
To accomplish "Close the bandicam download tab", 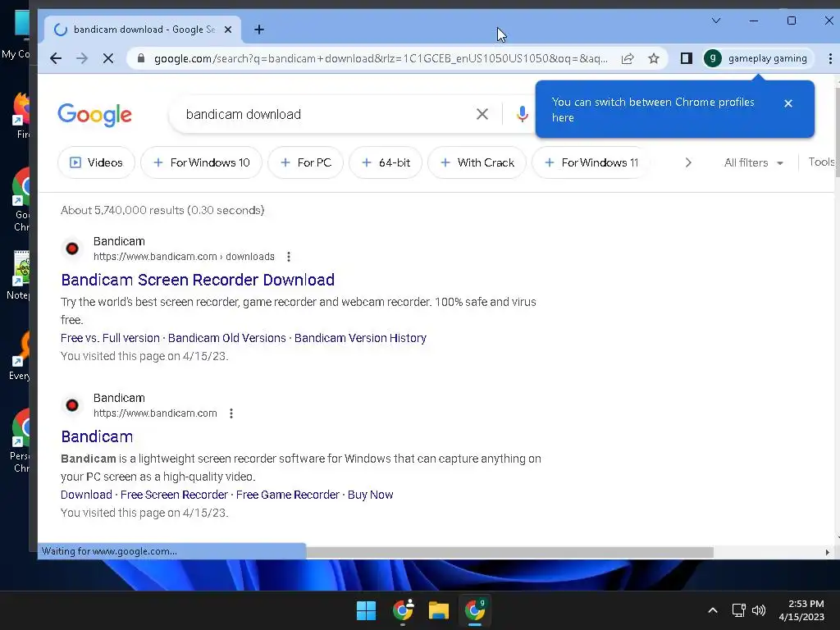I will point(228,30).
